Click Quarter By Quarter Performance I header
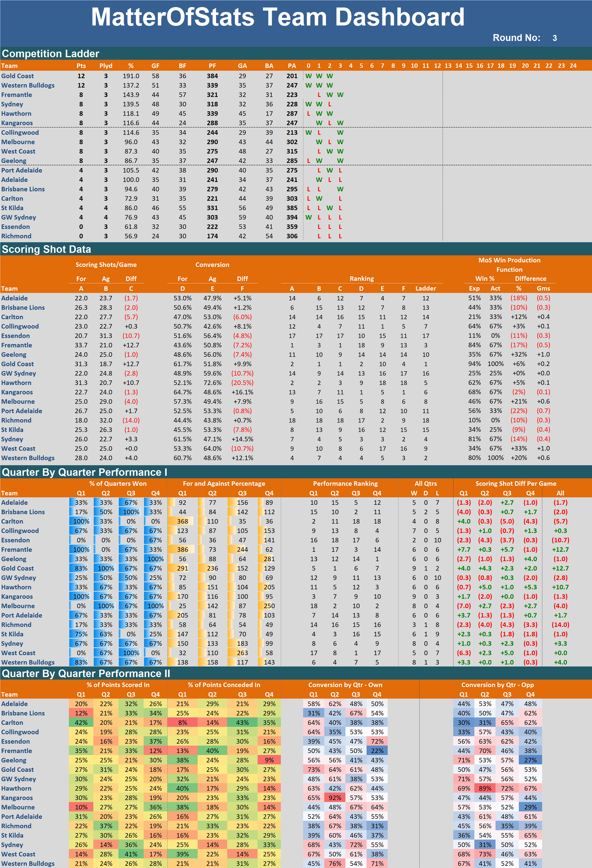The height and width of the screenshot is (868, 592). 84,472
